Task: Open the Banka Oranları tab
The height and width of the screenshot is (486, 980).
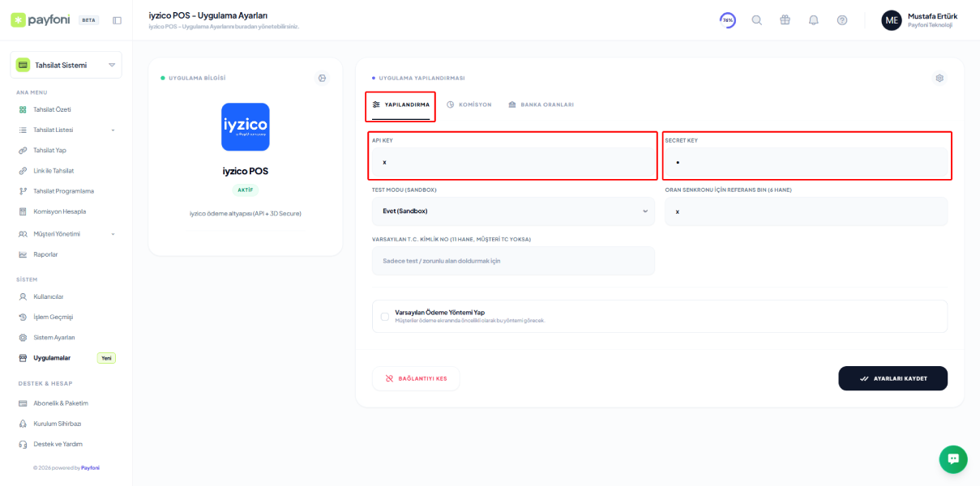Action: click(x=541, y=104)
